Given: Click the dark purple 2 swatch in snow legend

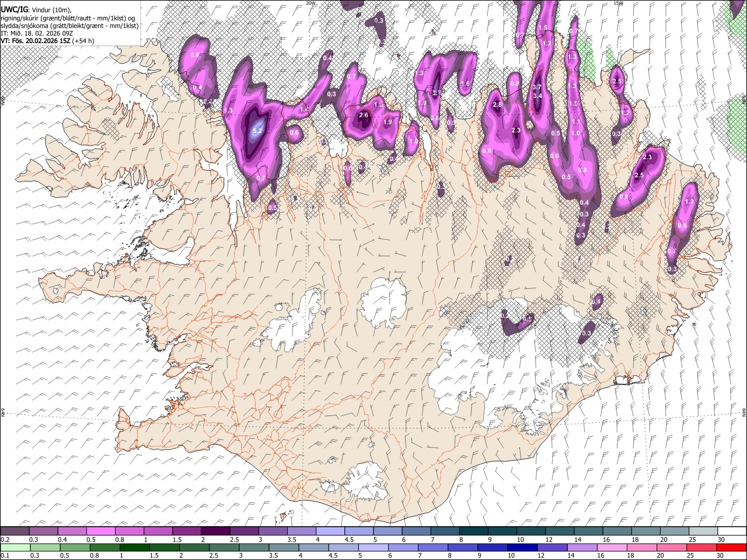Looking at the screenshot, I should tap(215, 531).
